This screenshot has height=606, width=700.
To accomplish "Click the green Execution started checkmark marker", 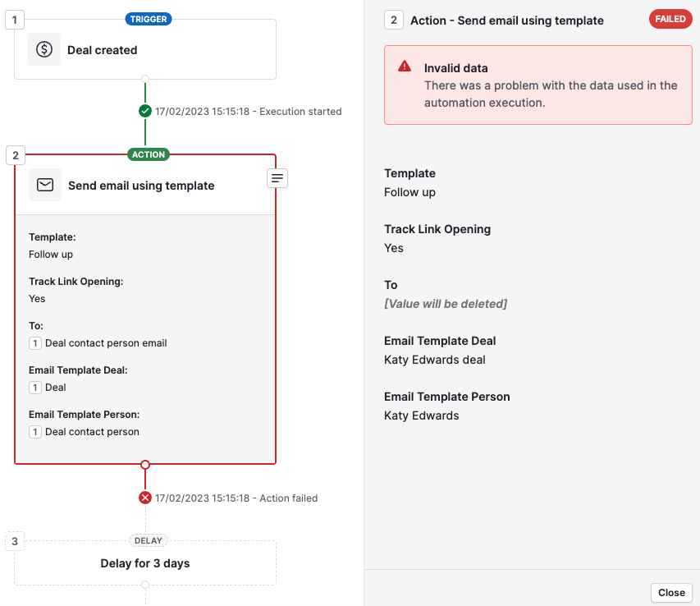I will point(145,111).
